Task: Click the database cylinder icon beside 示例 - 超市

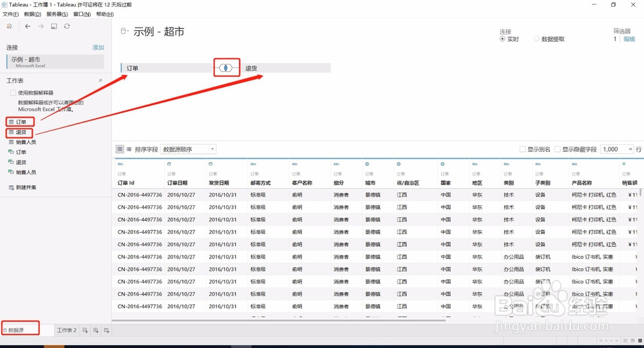Action: pos(124,31)
